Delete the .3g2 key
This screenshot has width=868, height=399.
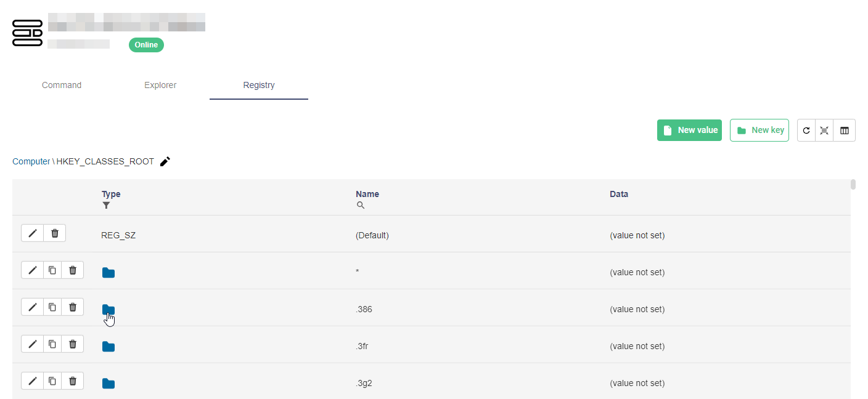click(73, 381)
